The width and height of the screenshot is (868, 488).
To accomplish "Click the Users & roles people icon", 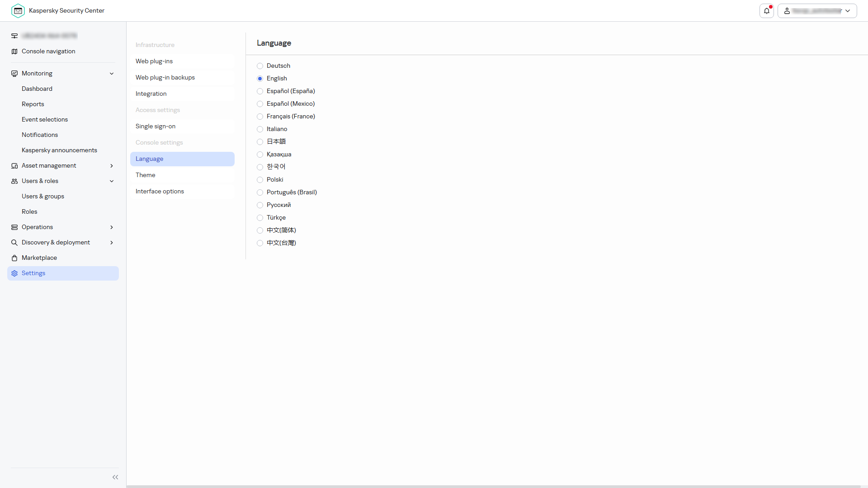I will point(14,181).
